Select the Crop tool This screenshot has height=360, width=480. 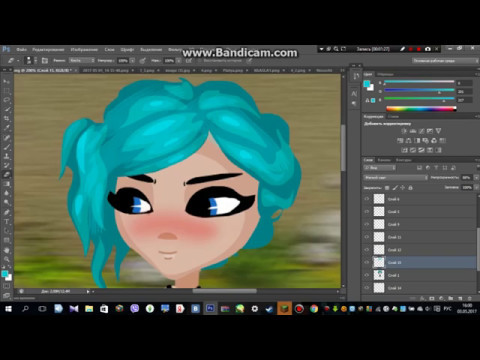(x=6, y=119)
